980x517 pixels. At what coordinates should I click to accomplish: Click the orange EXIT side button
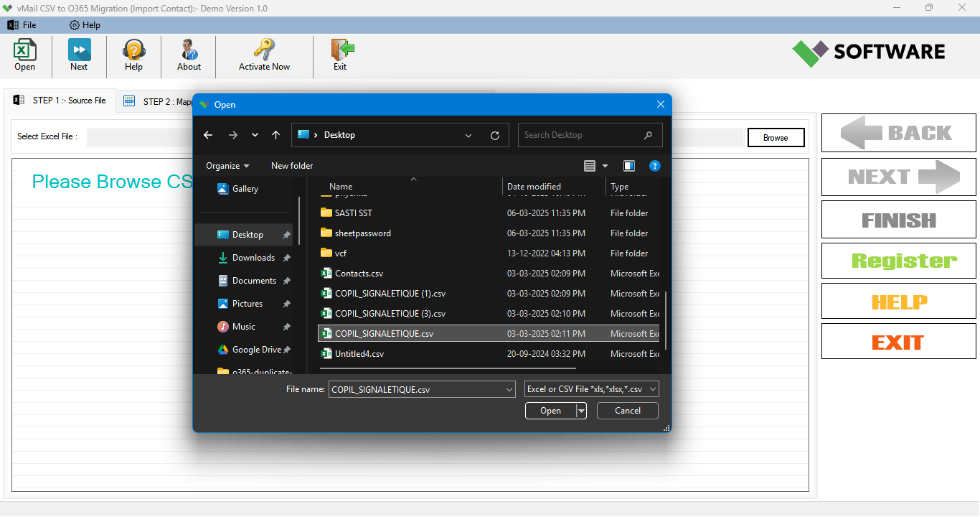click(898, 342)
